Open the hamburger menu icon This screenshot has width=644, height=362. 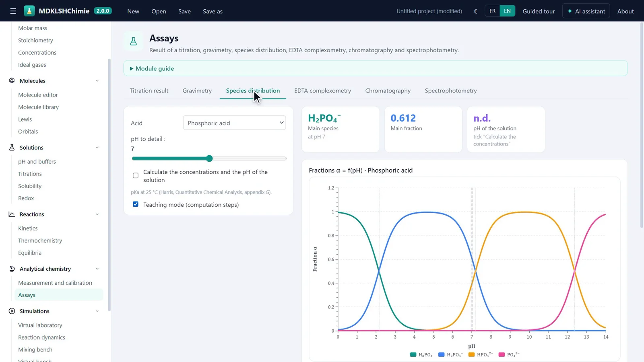[13, 11]
